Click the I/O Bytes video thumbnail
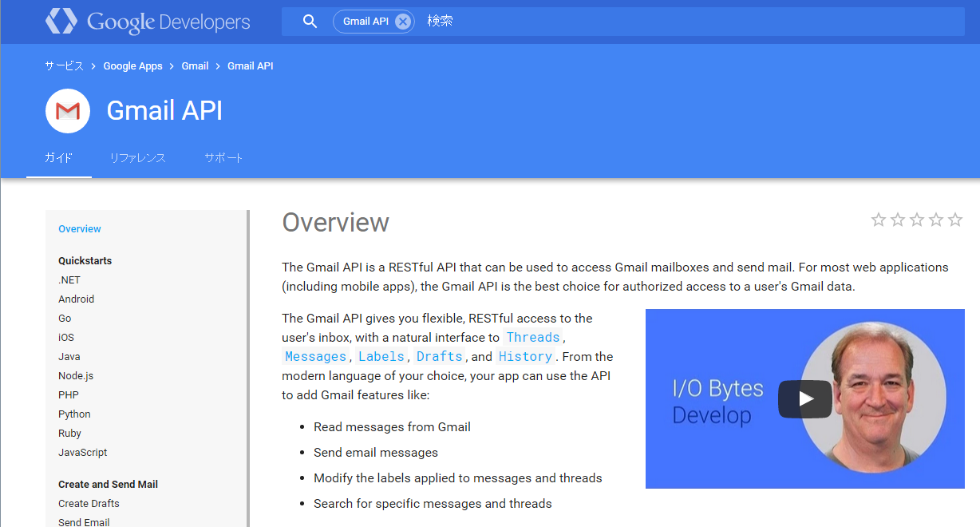 coord(805,398)
